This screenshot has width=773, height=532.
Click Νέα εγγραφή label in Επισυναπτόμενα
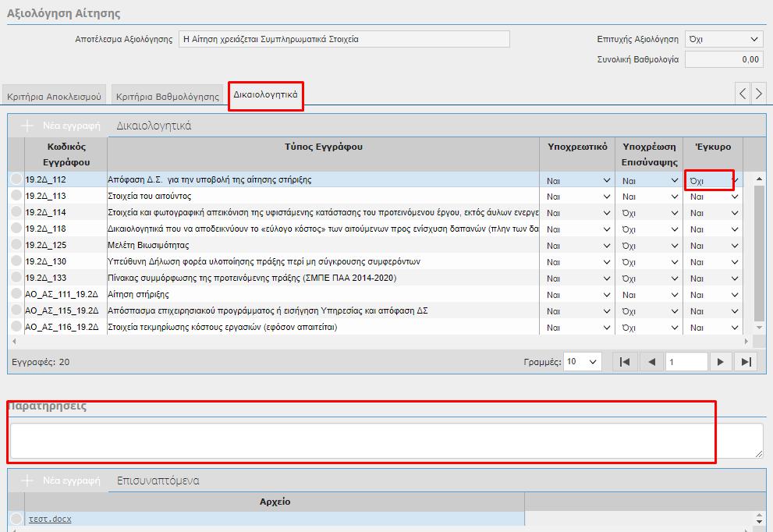[72, 481]
